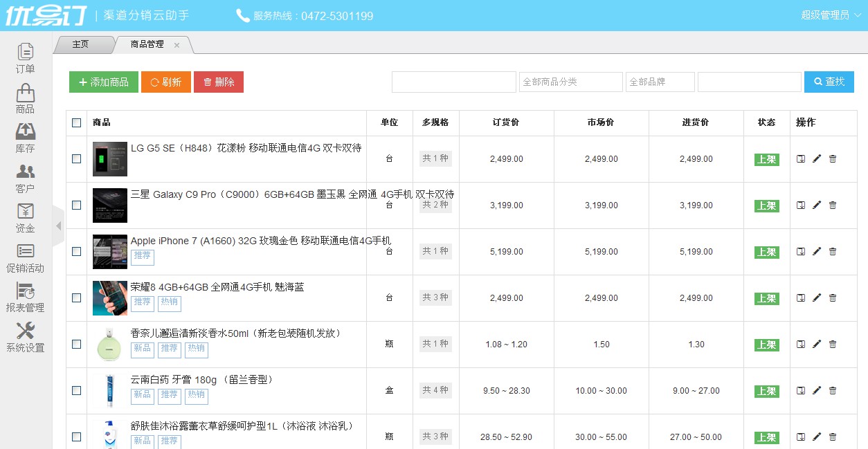Image resolution: width=868 pixels, height=449 pixels.
Task: Edit the Apple iPhone 7 product
Action: [x=817, y=252]
